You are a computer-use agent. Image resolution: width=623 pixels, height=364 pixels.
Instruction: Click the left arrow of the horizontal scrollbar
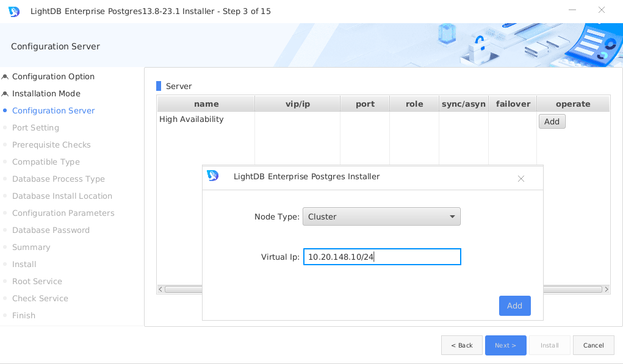160,290
